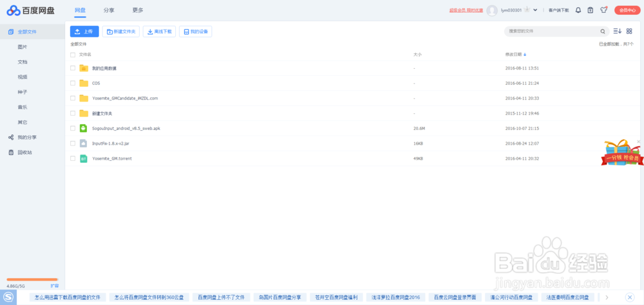Expand the user account dropdown arrow

535,10
